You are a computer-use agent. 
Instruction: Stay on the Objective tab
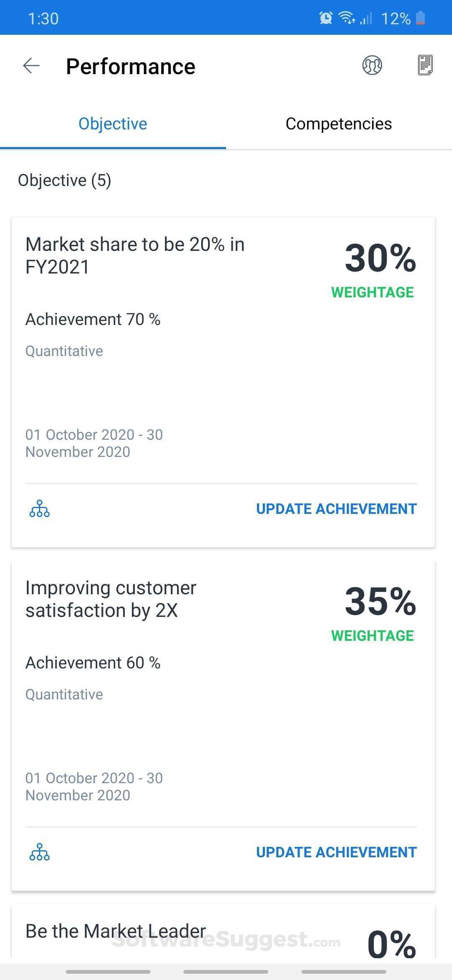pyautogui.click(x=113, y=123)
